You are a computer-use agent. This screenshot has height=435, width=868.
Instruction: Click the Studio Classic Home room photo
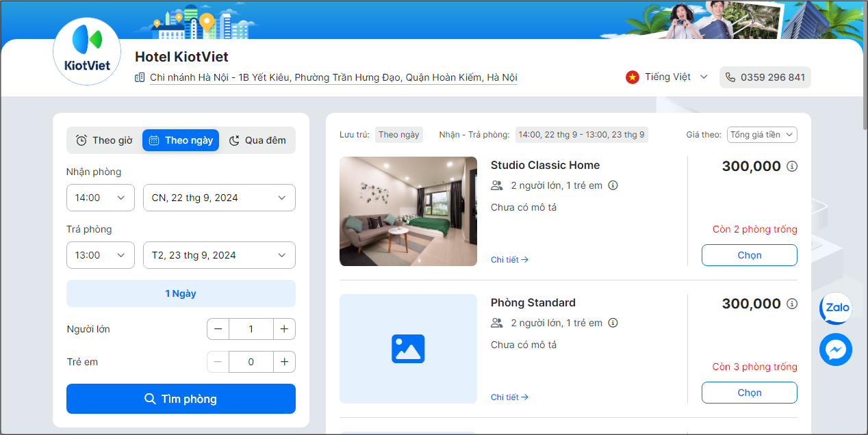[x=408, y=211]
